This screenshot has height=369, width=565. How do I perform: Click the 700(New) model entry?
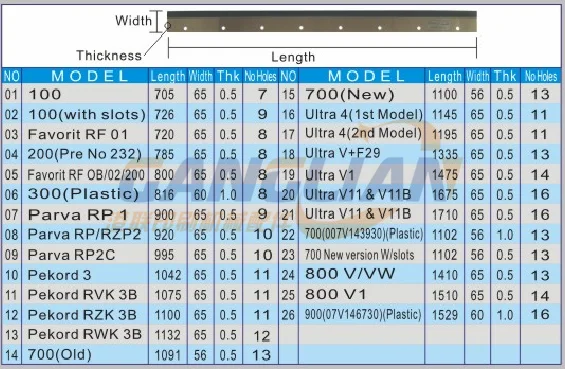pos(350,94)
